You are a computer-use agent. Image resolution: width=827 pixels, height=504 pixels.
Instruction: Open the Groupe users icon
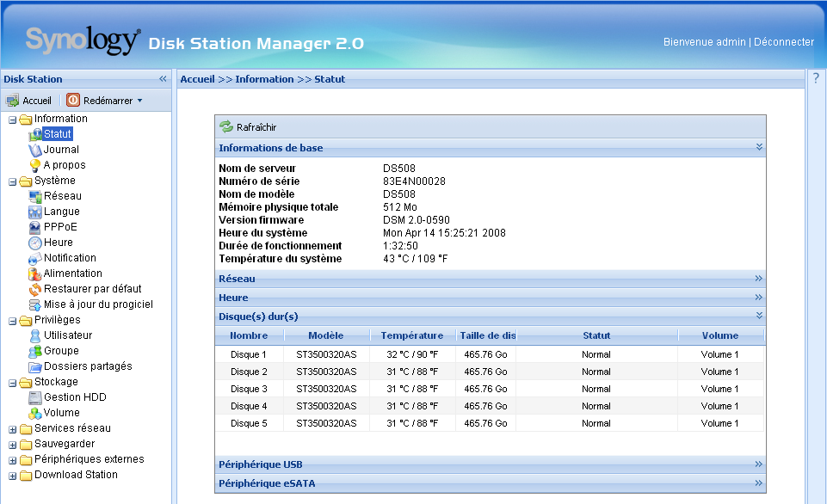(34, 351)
